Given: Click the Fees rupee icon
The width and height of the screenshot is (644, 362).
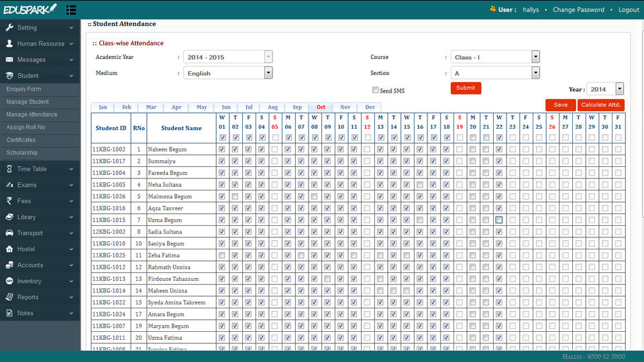Looking at the screenshot, I should (x=9, y=200).
